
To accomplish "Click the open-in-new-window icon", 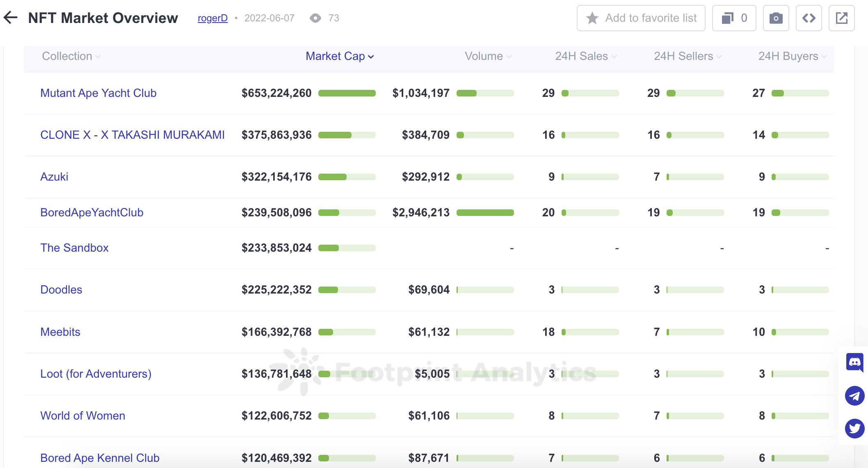I will (x=841, y=18).
